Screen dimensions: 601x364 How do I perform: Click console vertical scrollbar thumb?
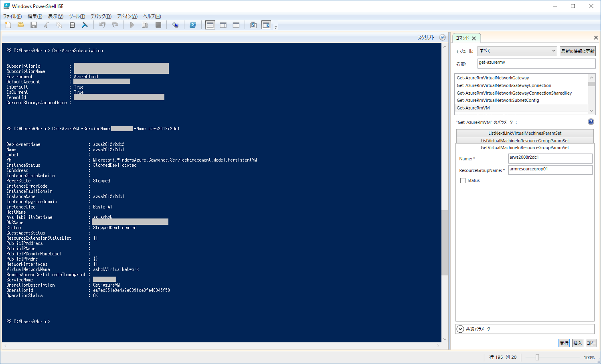[x=445, y=243]
